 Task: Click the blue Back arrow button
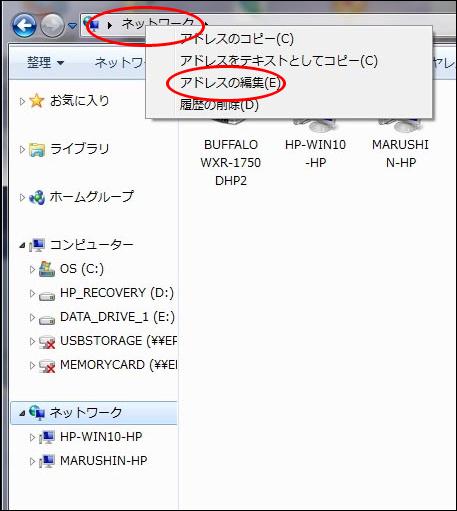click(24, 25)
